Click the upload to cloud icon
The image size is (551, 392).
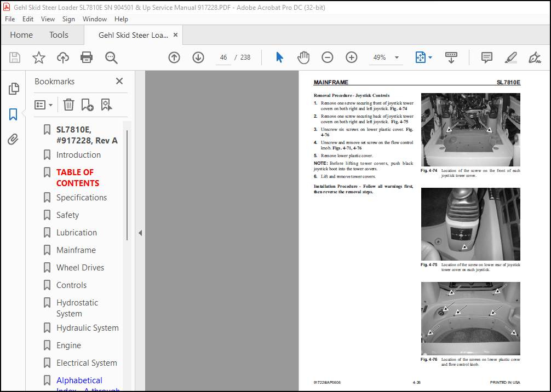click(63, 57)
